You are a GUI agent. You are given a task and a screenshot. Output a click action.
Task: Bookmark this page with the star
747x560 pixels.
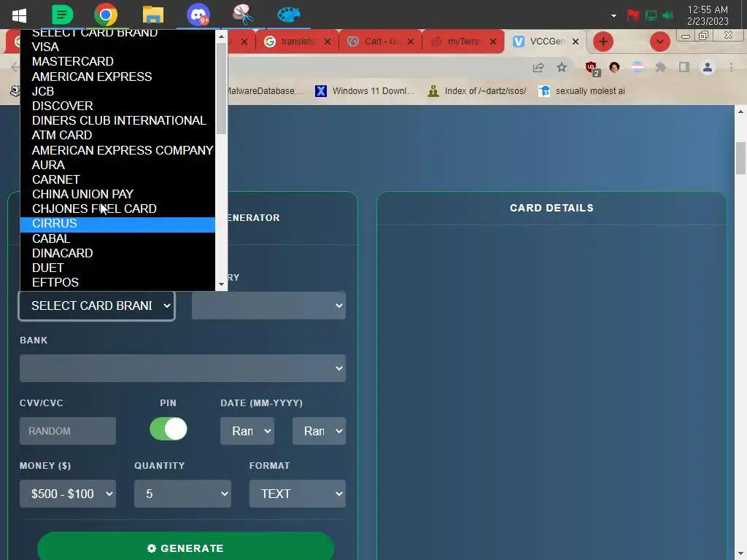coord(562,68)
